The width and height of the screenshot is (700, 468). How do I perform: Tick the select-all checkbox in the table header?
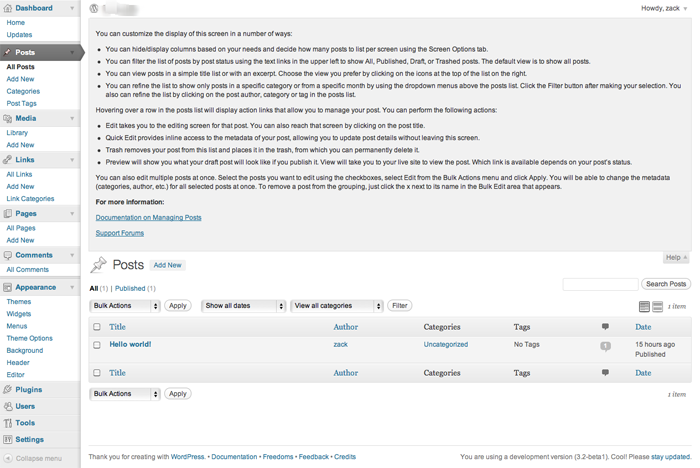coord(97,327)
